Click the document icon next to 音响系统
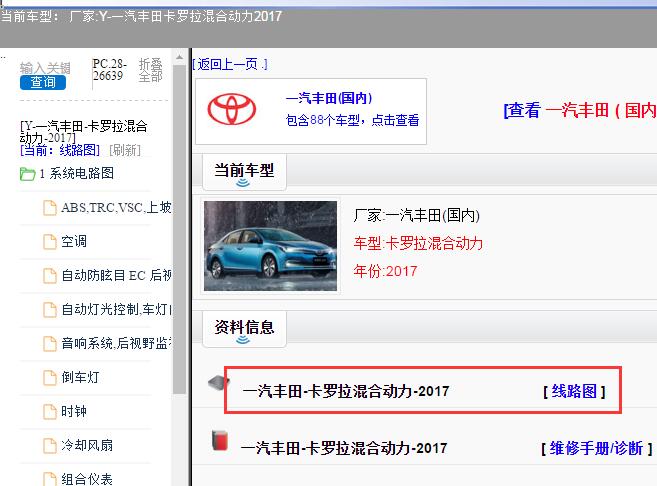The height and width of the screenshot is (486, 657). click(x=50, y=344)
